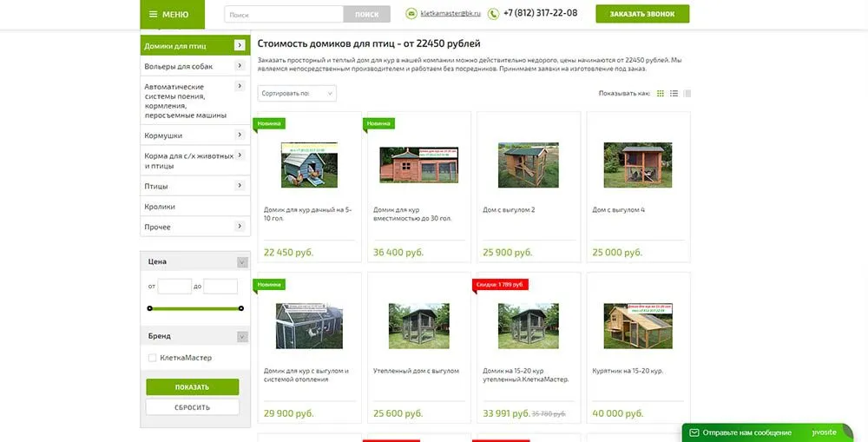The height and width of the screenshot is (442, 868).
Task: Switch to compact table view icon
Action: pos(687,93)
